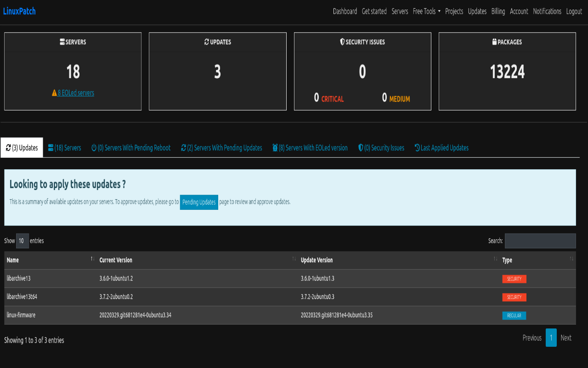Click the Pending Updates button
588x368 pixels.
(199, 202)
